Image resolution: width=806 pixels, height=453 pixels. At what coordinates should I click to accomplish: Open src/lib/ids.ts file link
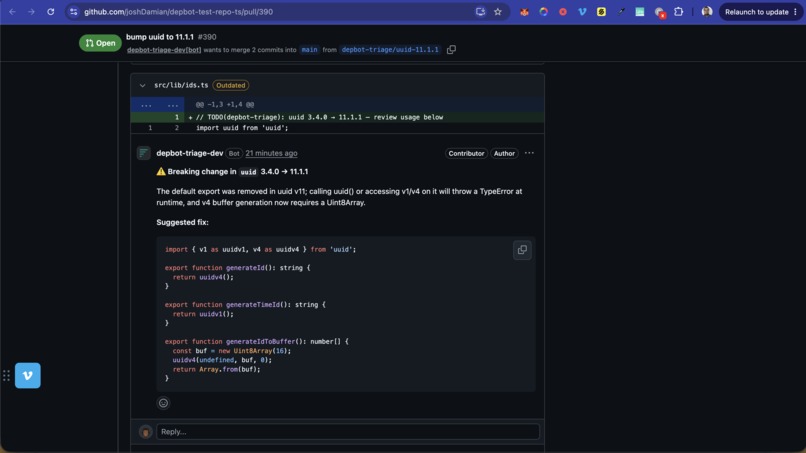point(181,85)
